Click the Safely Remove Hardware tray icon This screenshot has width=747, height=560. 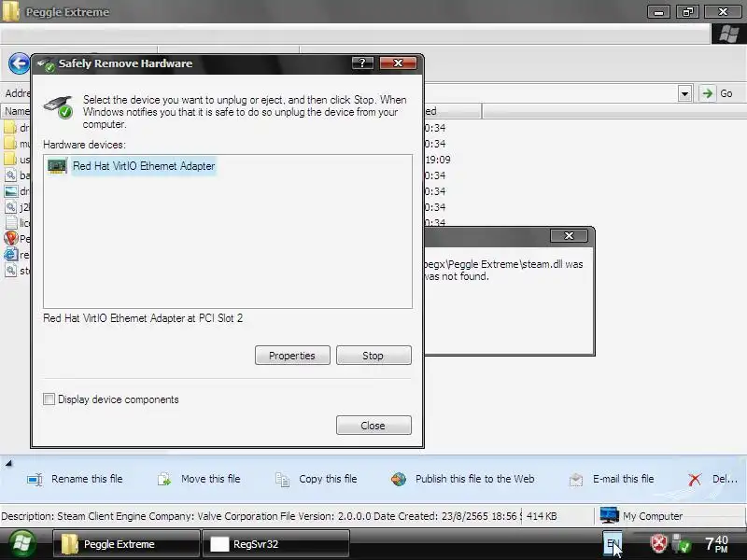click(682, 543)
